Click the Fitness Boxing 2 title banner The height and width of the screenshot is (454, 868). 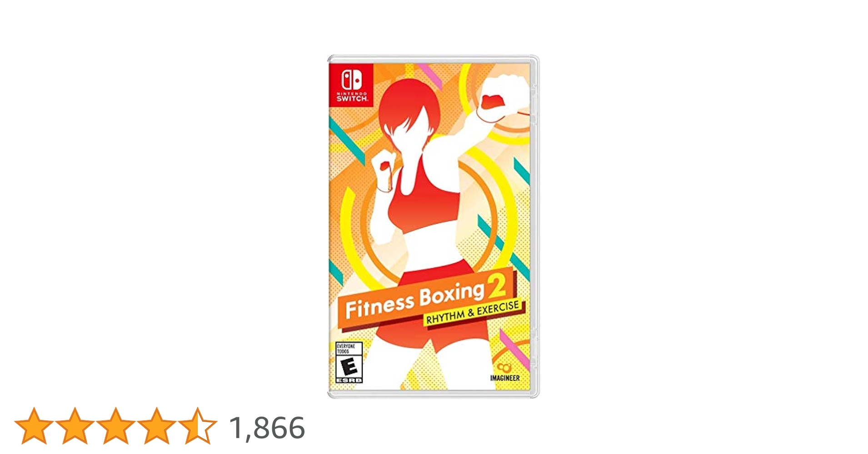[x=425, y=300]
